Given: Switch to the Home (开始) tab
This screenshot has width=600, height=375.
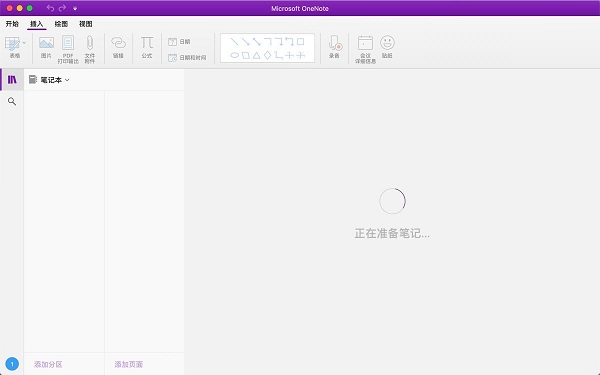Looking at the screenshot, I should click(12, 24).
